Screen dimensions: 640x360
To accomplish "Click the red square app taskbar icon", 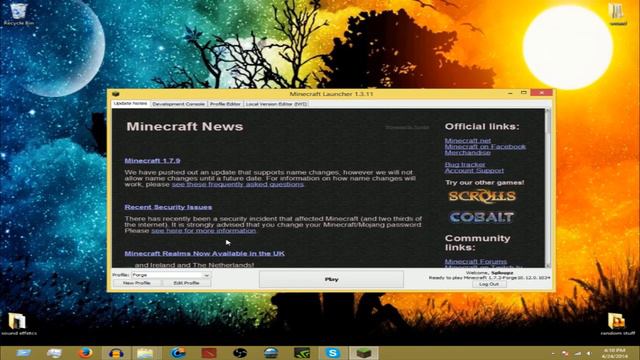I will click(209, 353).
